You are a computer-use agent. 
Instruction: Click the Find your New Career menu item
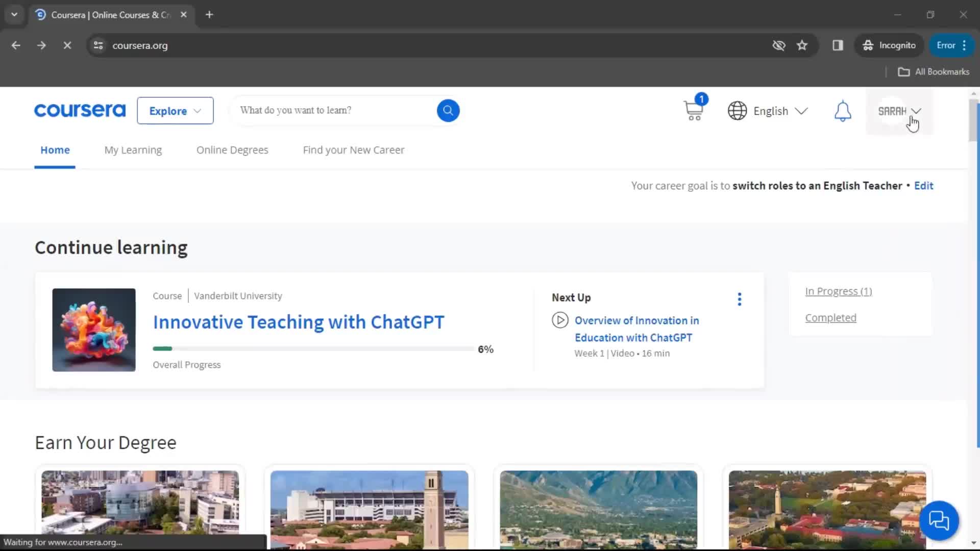[x=354, y=149]
